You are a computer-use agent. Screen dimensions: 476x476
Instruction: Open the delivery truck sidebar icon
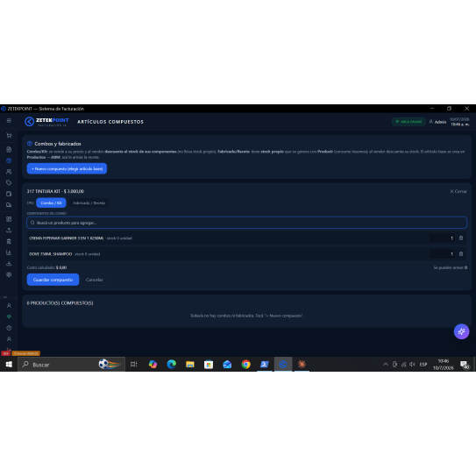point(9,205)
